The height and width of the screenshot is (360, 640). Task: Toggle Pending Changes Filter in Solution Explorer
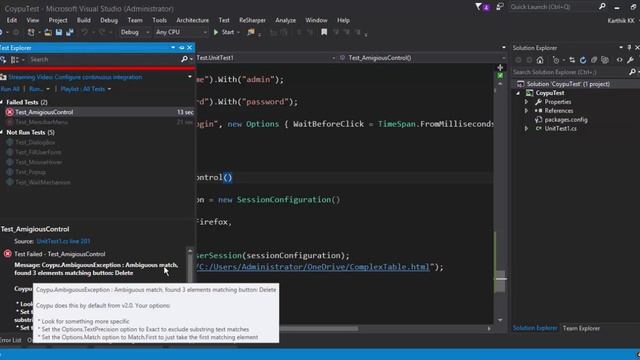(556, 60)
